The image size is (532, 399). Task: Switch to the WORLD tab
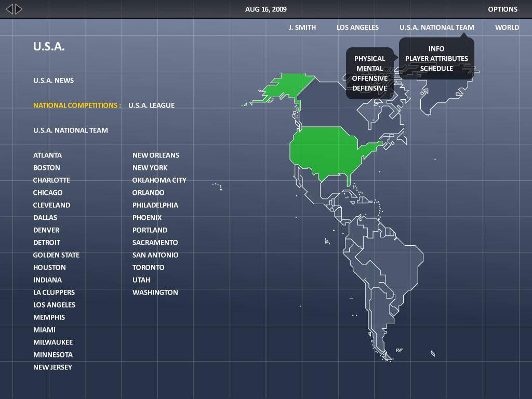[x=507, y=27]
